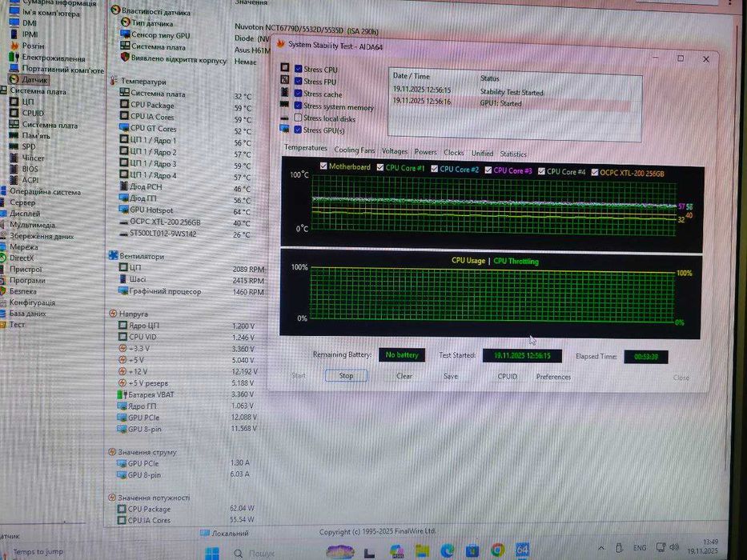747x560 pixels.
Task: Select the Чіпсет chipset icon
Action: coord(14,158)
